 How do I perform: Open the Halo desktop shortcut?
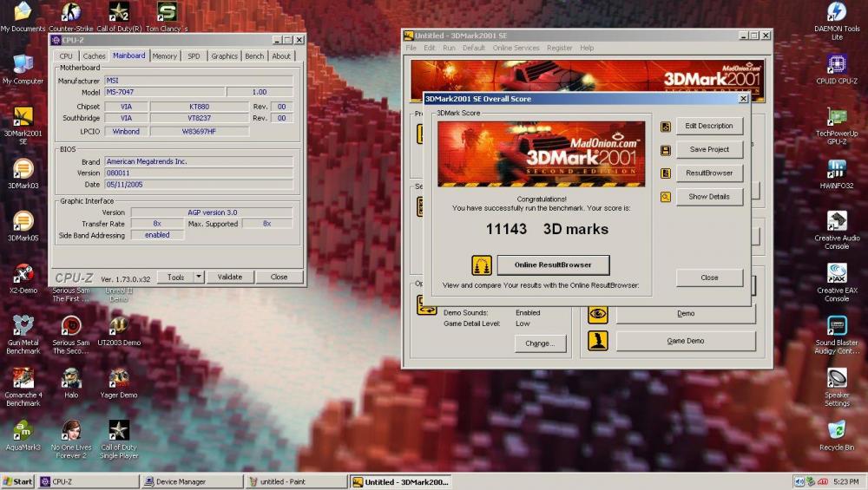(x=71, y=378)
